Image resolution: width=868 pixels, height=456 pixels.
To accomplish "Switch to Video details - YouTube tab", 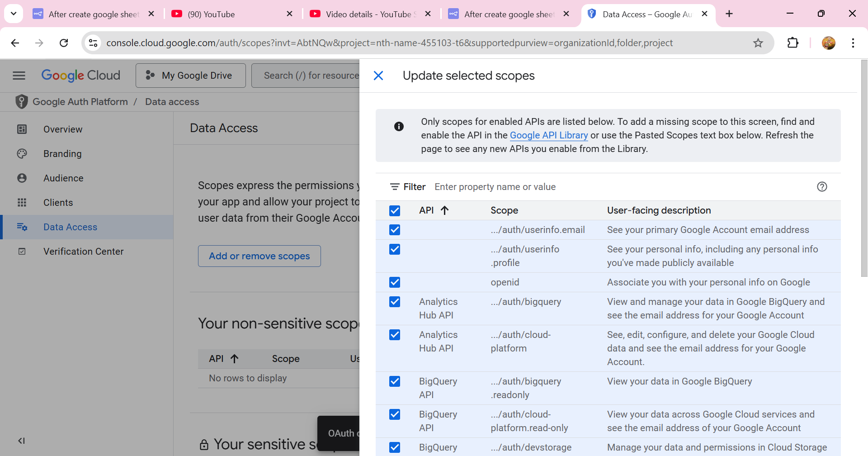I will click(370, 14).
